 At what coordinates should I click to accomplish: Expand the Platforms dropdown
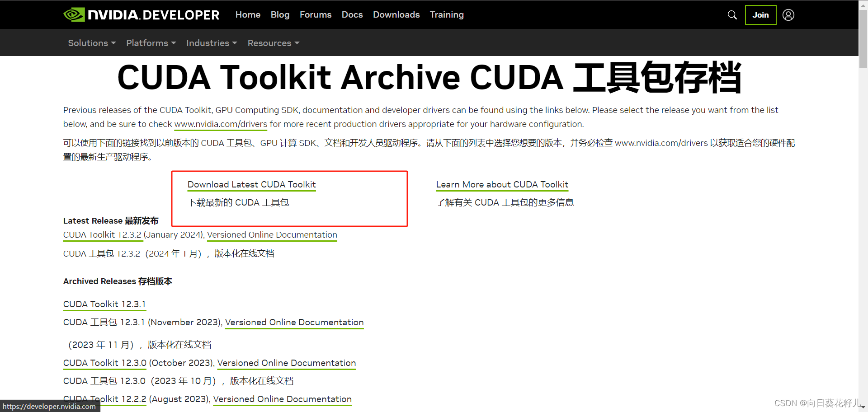pyautogui.click(x=151, y=43)
